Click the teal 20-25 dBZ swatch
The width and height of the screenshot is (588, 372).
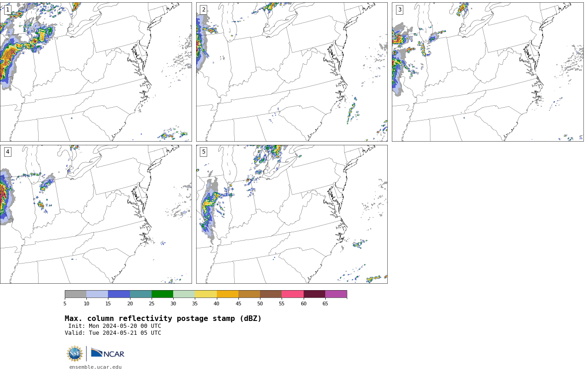pyautogui.click(x=141, y=294)
